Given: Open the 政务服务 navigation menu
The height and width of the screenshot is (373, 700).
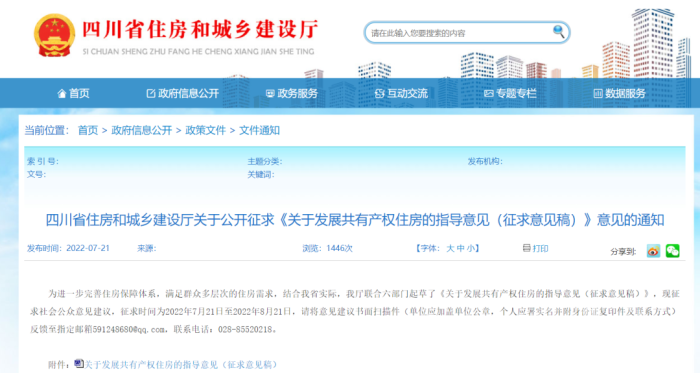Looking at the screenshot, I should point(292,93).
